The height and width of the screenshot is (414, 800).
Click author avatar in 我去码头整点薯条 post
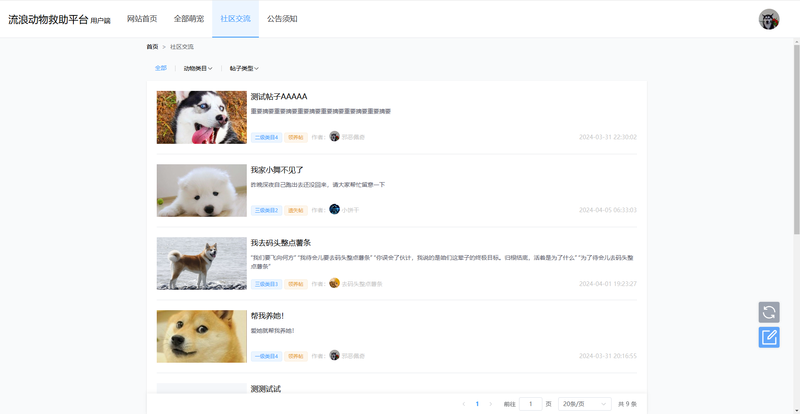tap(334, 283)
